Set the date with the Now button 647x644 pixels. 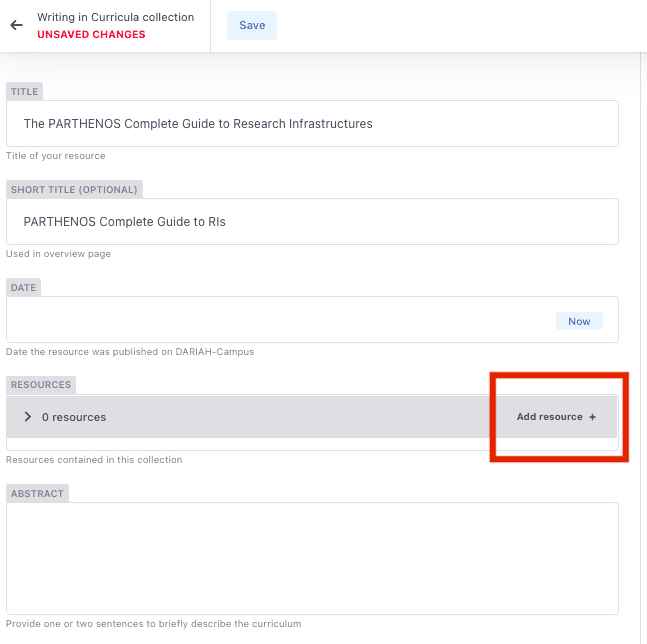579,321
